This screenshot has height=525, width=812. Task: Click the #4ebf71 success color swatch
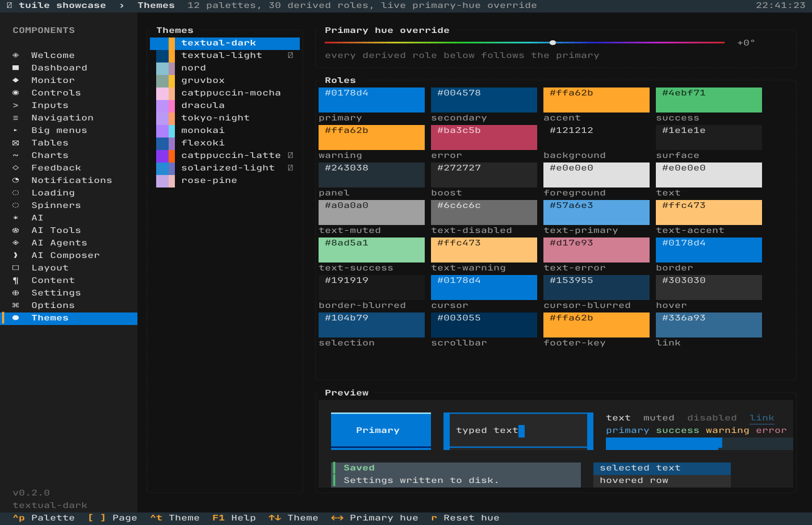tap(709, 100)
